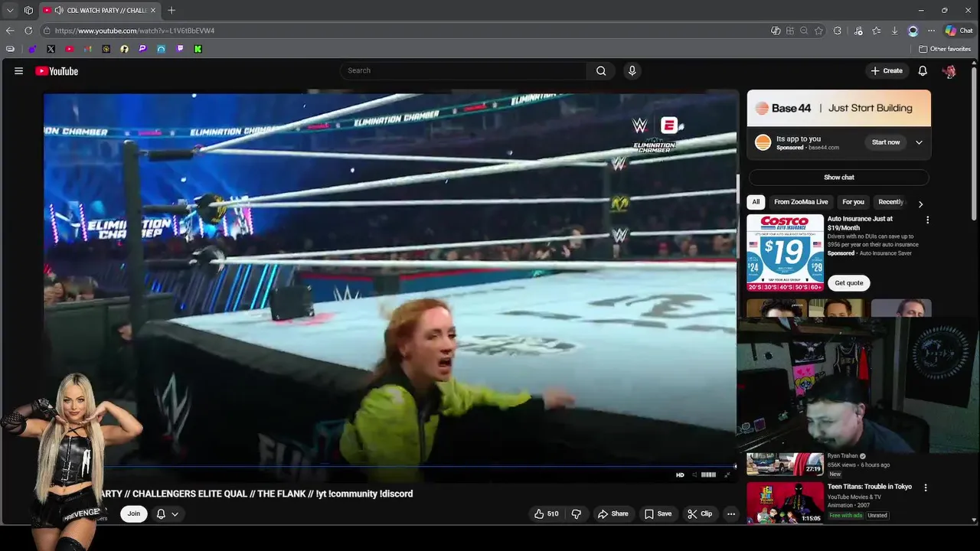Screen dimensions: 980x551
Task: Open the Costco auto insurance ad image
Action: coord(786,253)
